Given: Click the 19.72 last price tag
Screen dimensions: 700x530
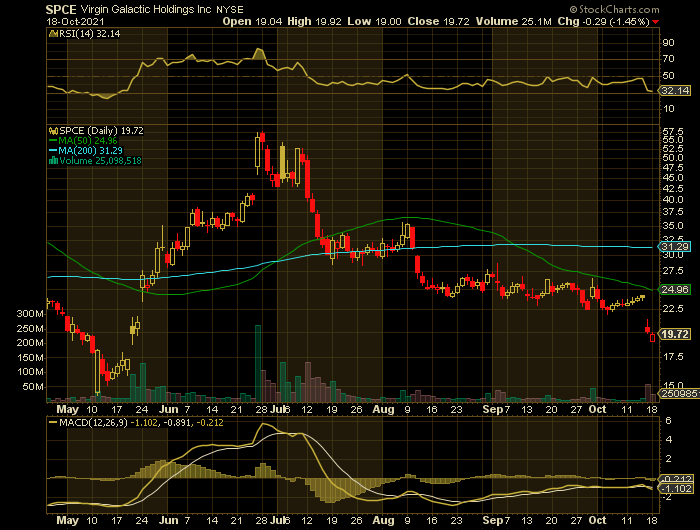Looking at the screenshot, I should (674, 334).
